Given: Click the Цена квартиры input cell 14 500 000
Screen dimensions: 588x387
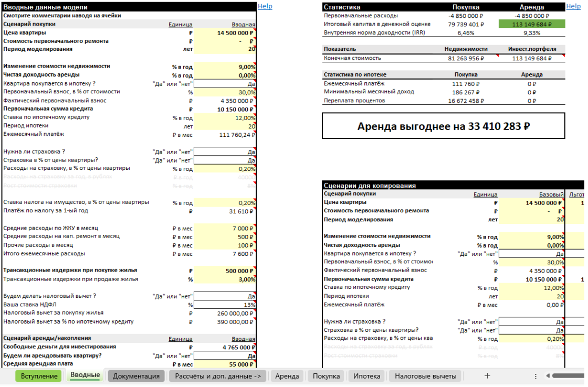Looking at the screenshot, I should [x=225, y=33].
